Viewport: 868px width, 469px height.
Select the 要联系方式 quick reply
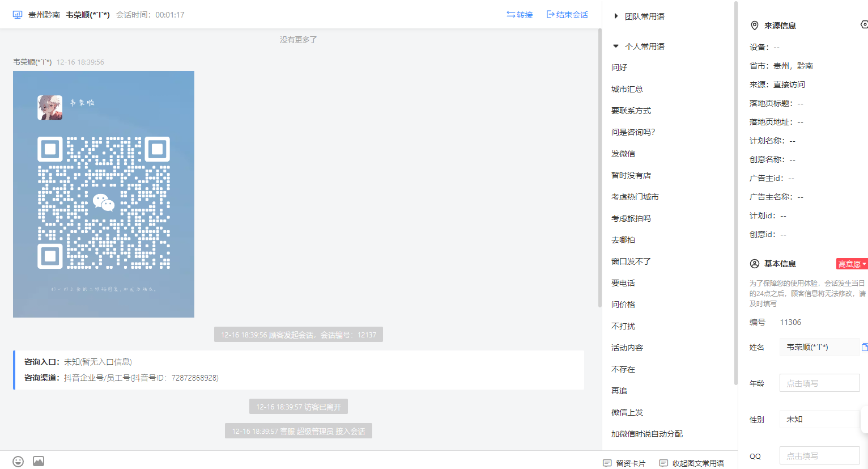tap(631, 111)
